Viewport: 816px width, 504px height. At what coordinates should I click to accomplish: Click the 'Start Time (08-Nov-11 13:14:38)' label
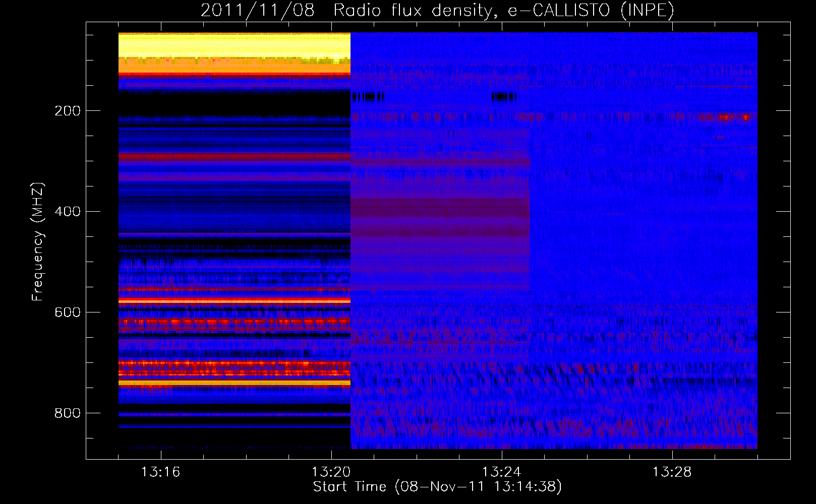click(x=437, y=487)
